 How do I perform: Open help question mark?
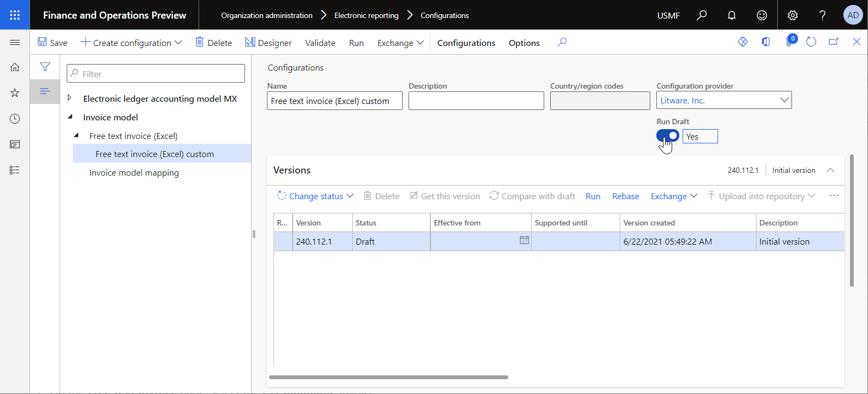pyautogui.click(x=823, y=15)
